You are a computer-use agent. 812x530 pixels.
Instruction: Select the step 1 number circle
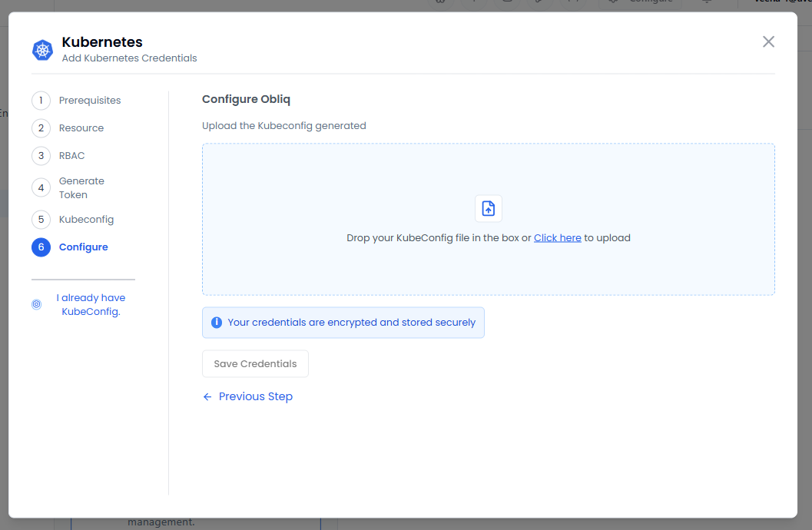[x=41, y=101]
